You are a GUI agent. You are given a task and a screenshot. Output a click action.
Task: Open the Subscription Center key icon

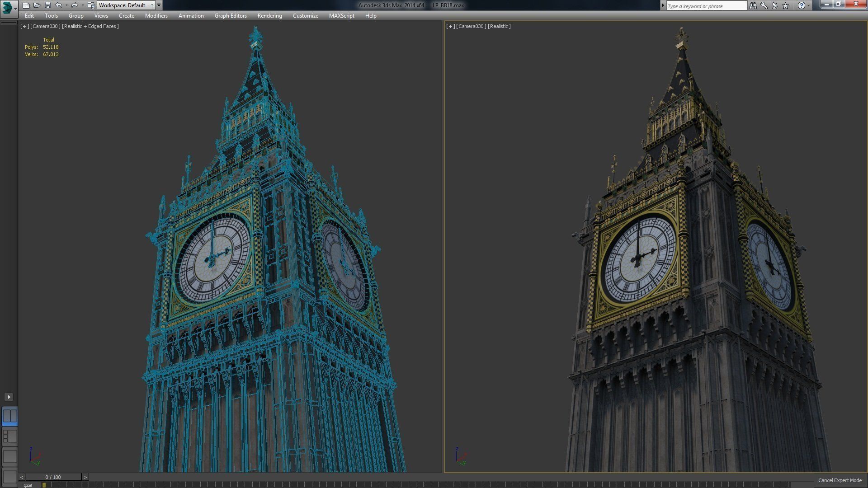[x=764, y=5]
